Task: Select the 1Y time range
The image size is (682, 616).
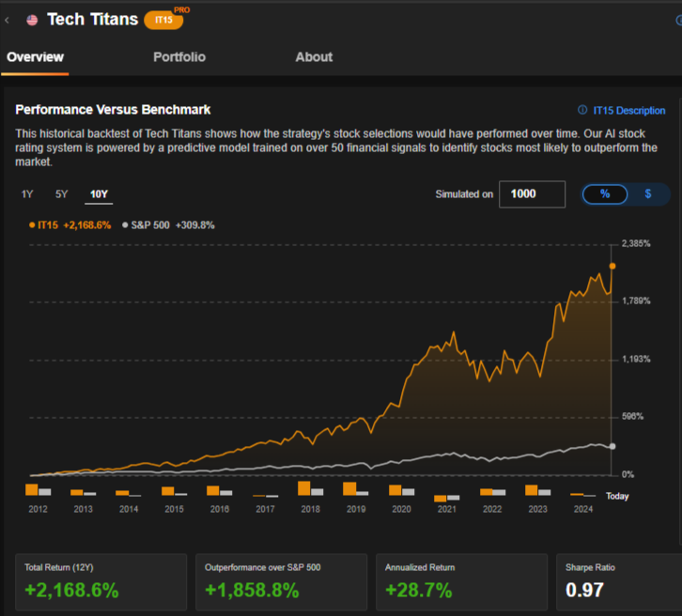Action: tap(27, 194)
